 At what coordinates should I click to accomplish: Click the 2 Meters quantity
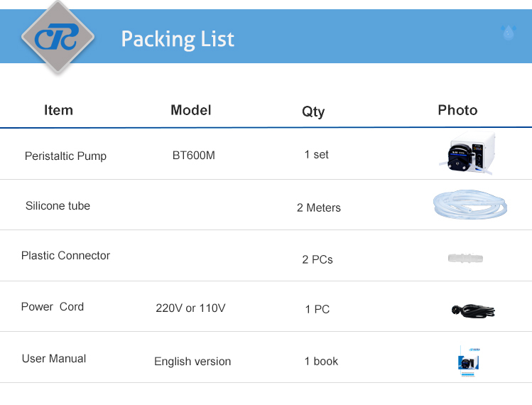coord(319,207)
